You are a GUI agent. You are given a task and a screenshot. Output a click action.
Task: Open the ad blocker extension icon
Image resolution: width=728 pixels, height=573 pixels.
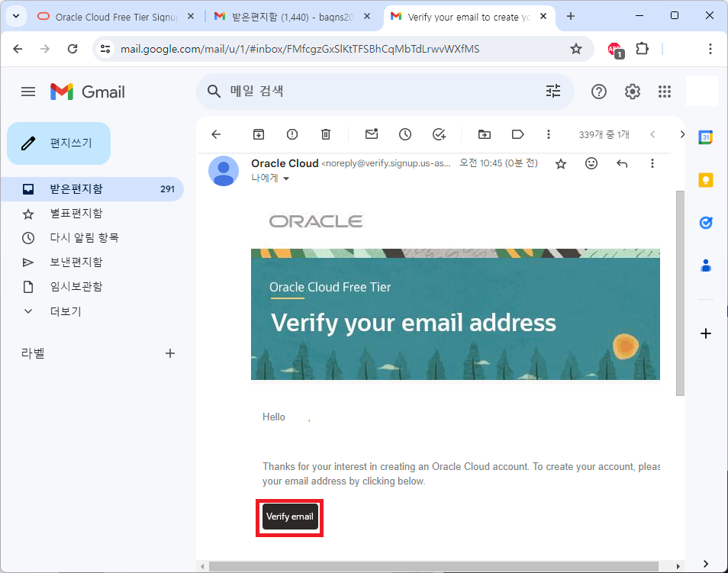pyautogui.click(x=615, y=50)
